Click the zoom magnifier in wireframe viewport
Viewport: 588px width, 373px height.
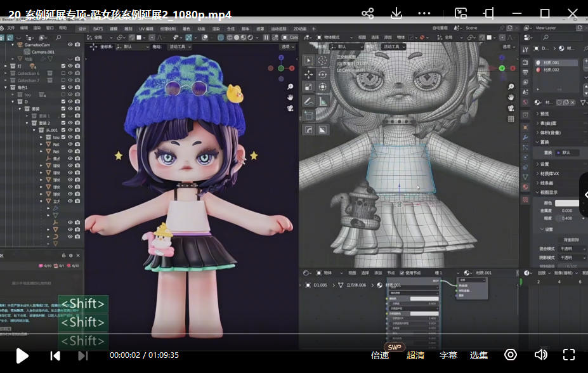pyautogui.click(x=511, y=87)
